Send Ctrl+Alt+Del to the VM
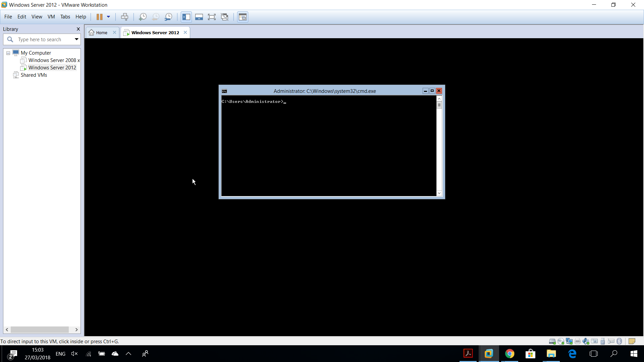 tap(124, 17)
